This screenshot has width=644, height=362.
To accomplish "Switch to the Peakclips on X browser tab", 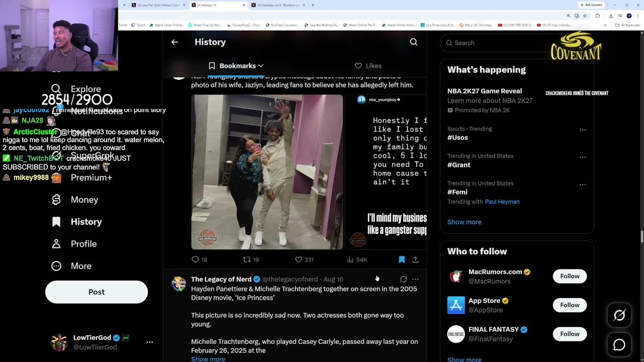I will 277,5.
